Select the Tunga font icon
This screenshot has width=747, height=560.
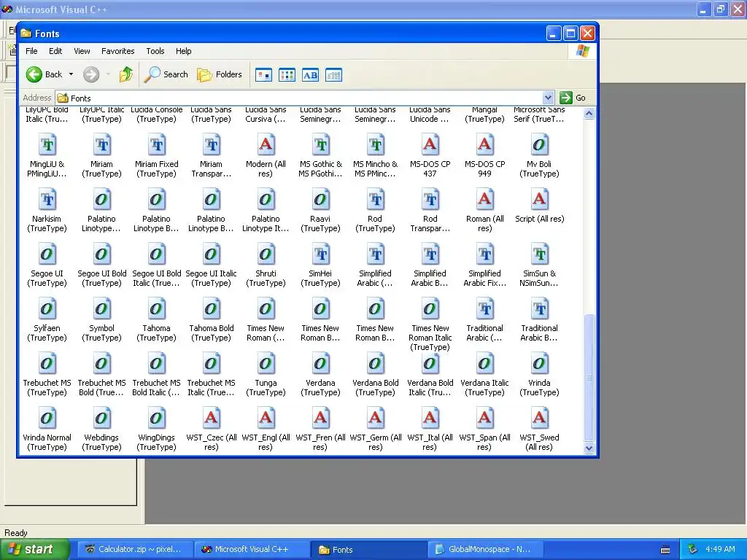pos(266,363)
